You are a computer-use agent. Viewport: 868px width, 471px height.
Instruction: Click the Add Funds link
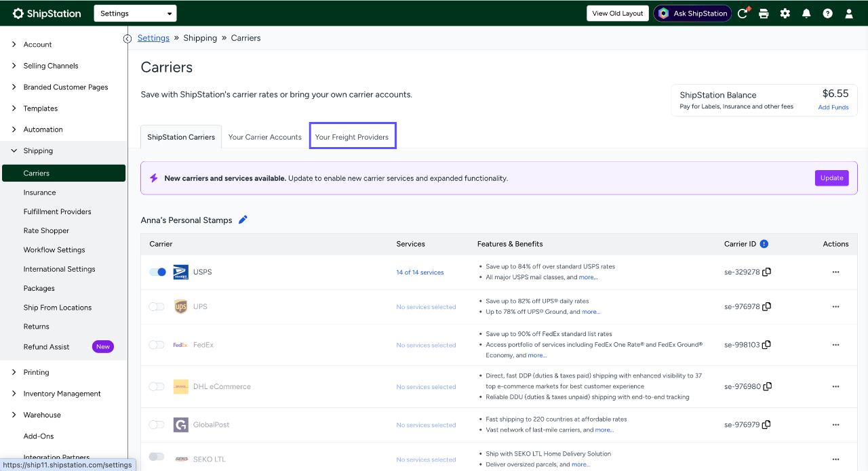pyautogui.click(x=833, y=107)
